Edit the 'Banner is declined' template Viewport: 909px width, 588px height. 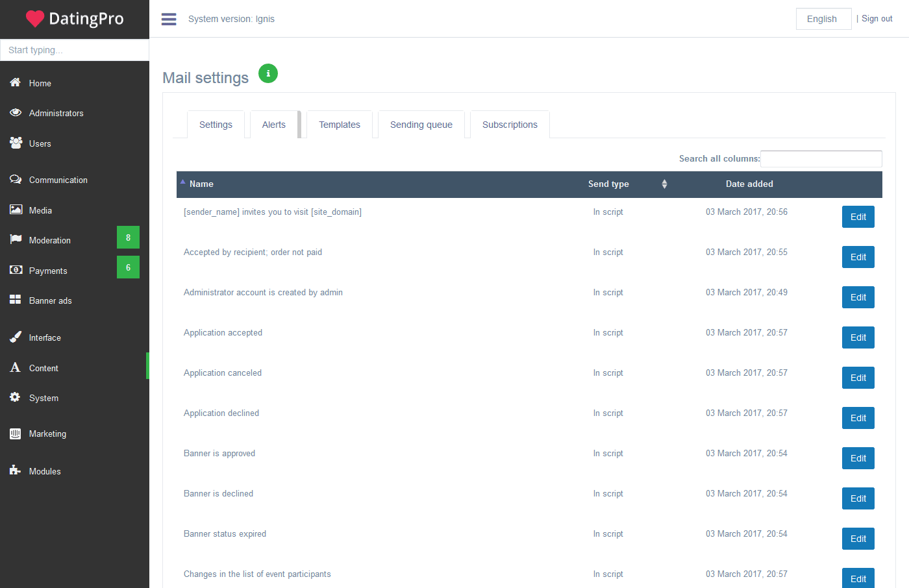pyautogui.click(x=858, y=498)
